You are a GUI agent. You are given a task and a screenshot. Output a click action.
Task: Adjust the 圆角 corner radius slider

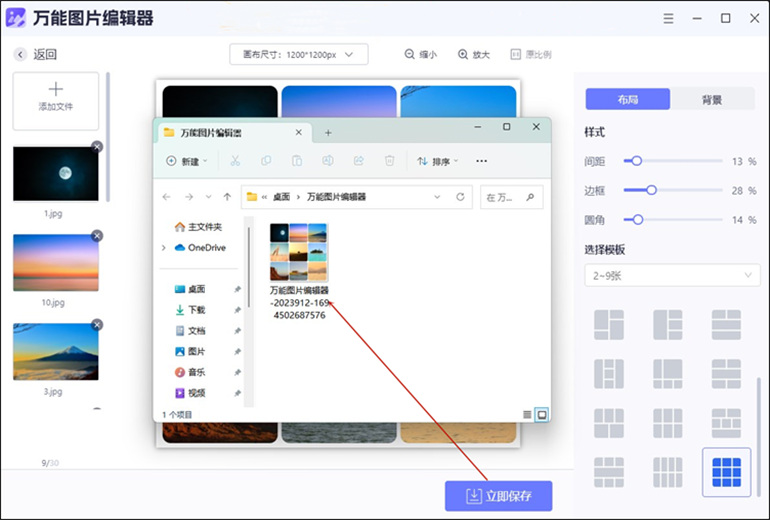click(673, 219)
